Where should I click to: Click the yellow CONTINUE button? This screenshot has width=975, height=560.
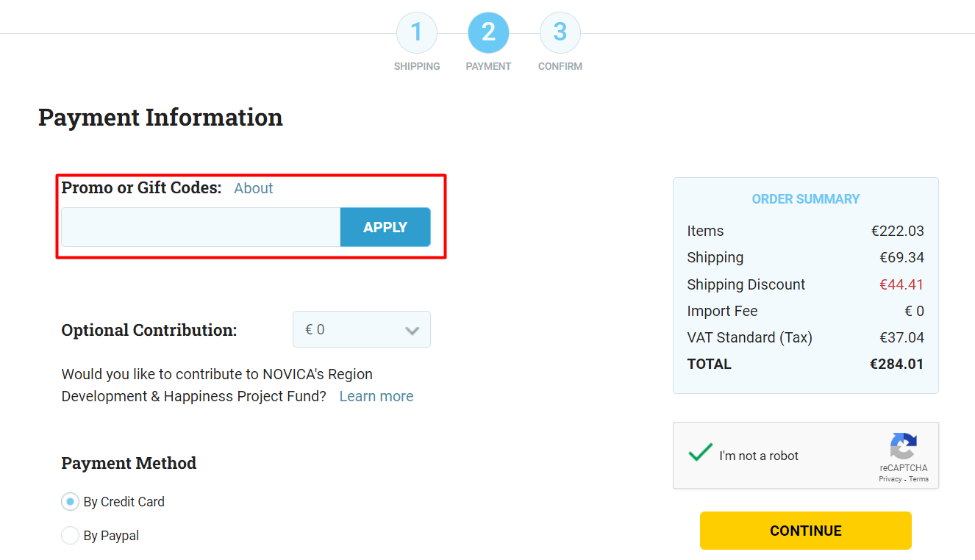click(806, 531)
